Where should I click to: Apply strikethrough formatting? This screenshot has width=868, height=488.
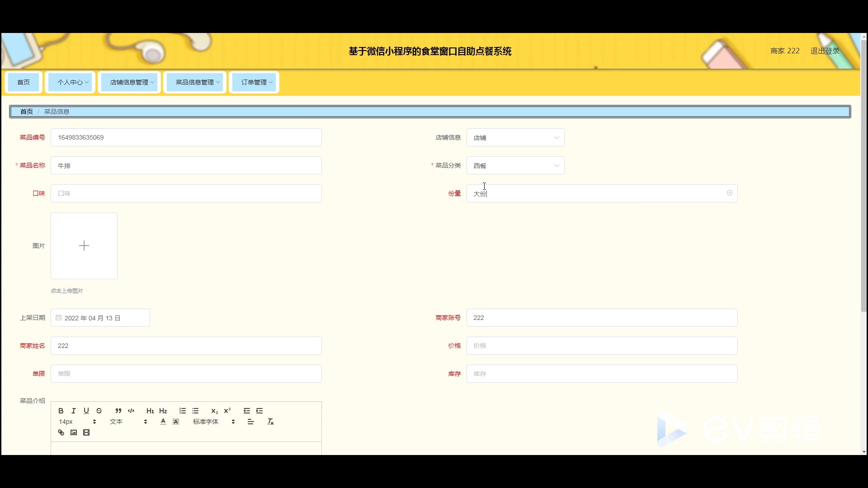[x=99, y=411]
